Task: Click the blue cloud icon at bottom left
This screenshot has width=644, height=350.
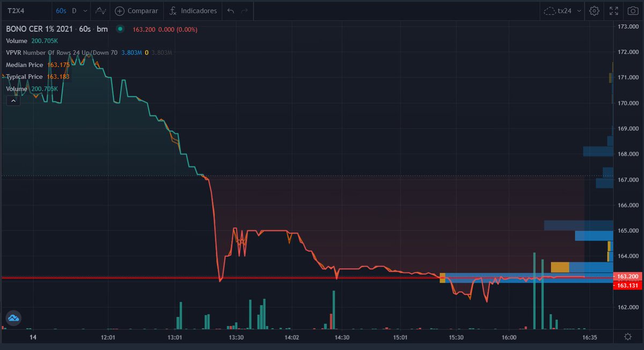Action: (x=13, y=318)
